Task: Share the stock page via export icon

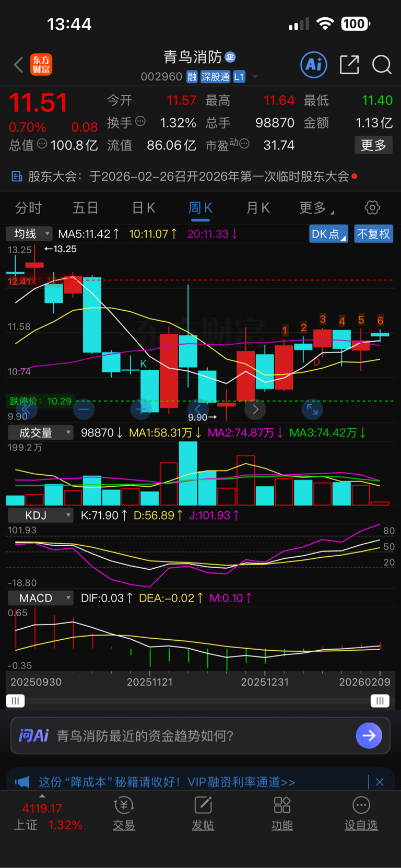Action: (x=349, y=65)
